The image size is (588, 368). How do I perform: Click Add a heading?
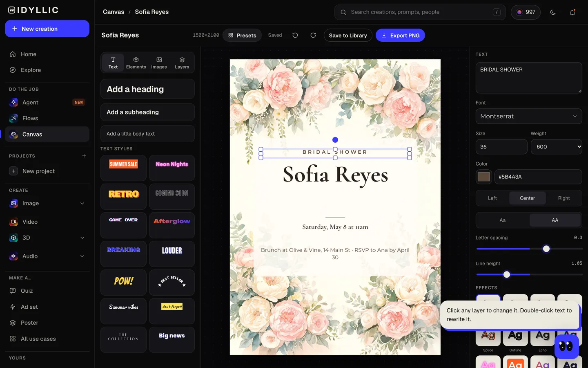[x=147, y=89]
